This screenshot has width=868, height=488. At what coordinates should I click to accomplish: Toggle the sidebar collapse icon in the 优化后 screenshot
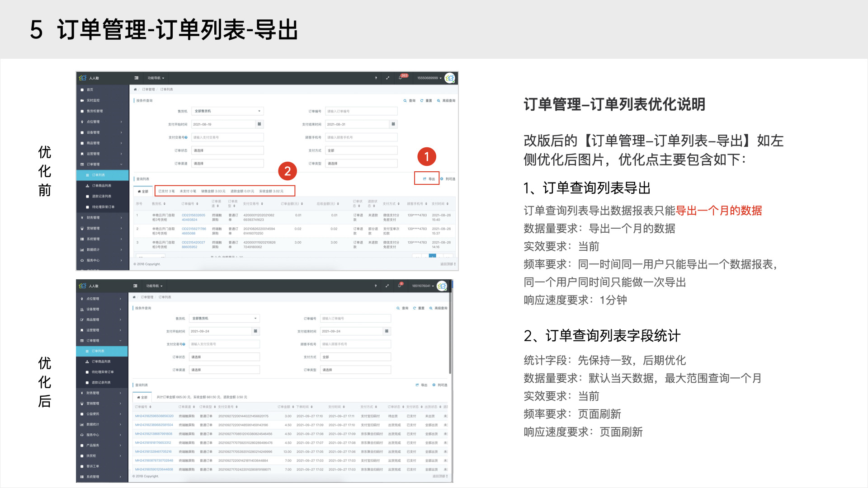tap(135, 286)
